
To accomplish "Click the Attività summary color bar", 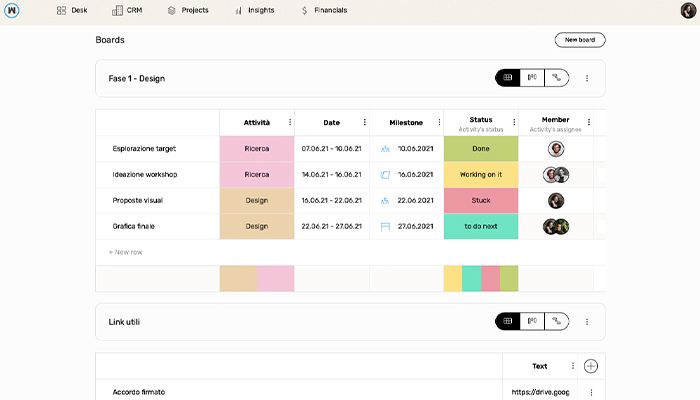I will click(x=257, y=279).
